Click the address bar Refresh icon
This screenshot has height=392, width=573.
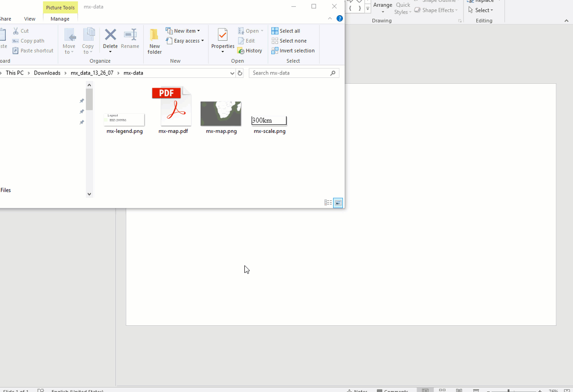240,73
